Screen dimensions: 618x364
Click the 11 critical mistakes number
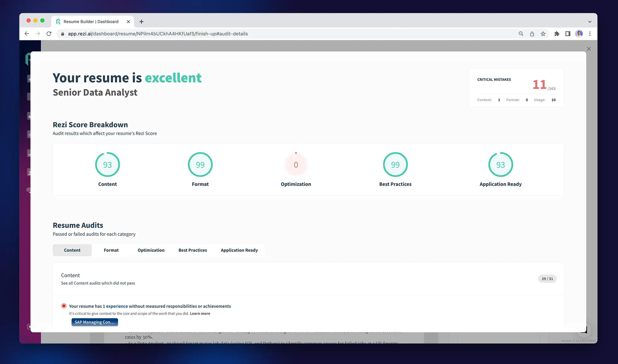[x=539, y=85]
